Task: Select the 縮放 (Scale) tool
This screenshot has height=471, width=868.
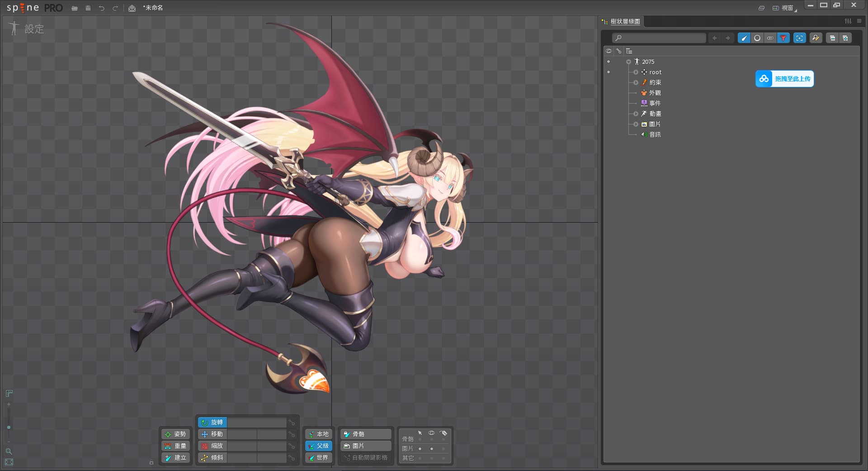Action: click(212, 446)
